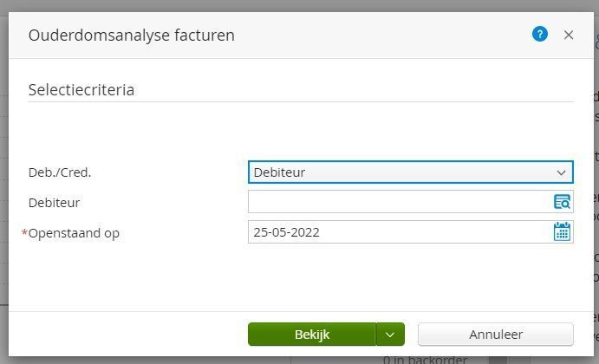Click the 'Debiteur' field label on the left
This screenshot has height=364, width=599.
point(54,203)
